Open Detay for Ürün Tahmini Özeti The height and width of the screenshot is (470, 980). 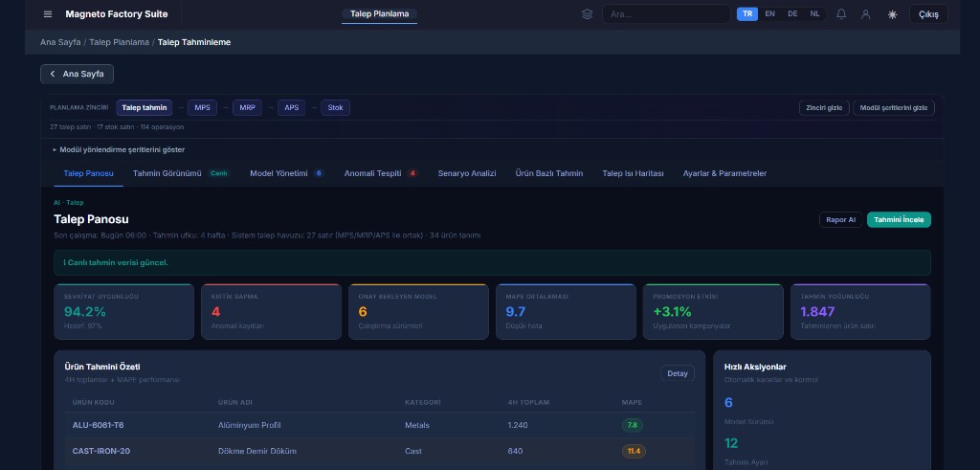(677, 373)
